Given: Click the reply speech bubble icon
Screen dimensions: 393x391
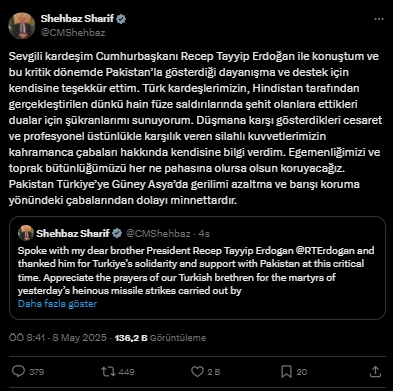Looking at the screenshot, I should pos(18,371).
